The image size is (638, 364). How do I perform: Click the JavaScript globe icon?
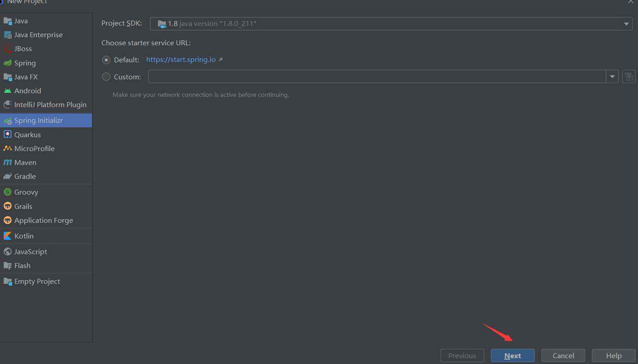[x=7, y=251]
